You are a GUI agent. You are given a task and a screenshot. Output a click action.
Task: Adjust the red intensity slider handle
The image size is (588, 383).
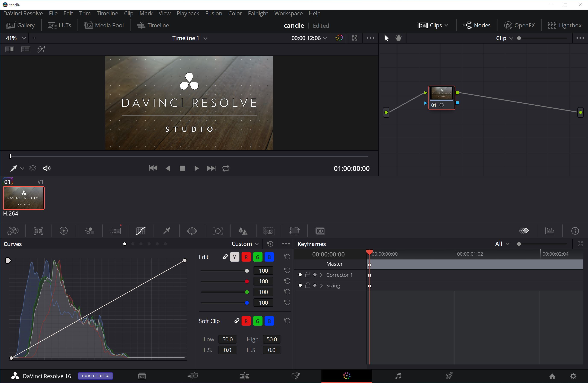click(246, 281)
